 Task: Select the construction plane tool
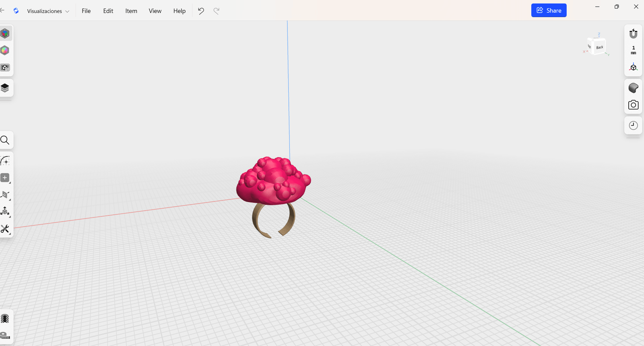pyautogui.click(x=5, y=195)
